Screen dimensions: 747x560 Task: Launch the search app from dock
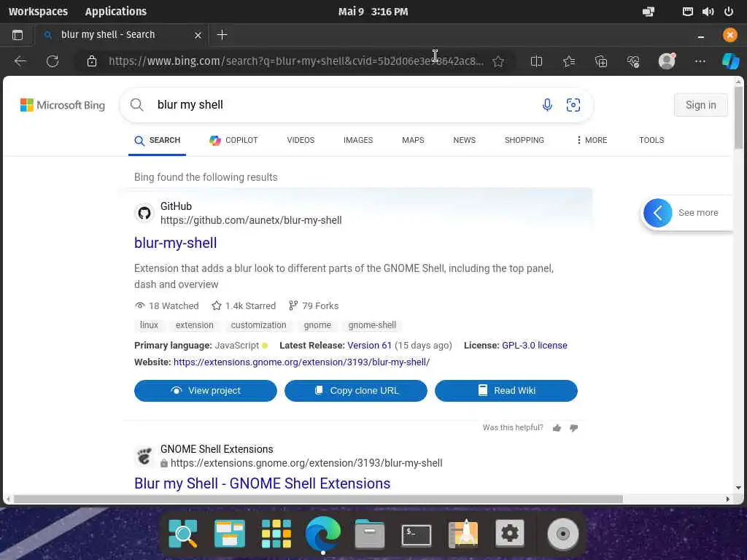pyautogui.click(x=183, y=534)
